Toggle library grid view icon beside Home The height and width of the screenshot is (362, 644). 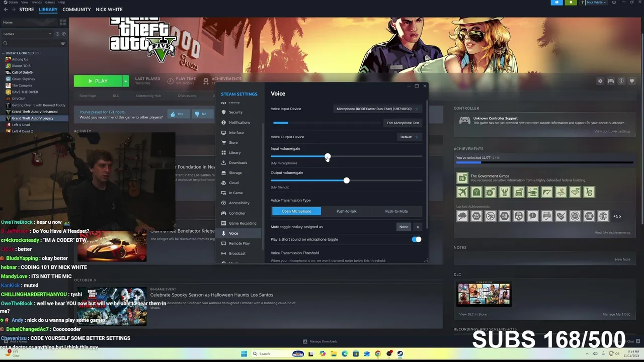[x=63, y=22]
